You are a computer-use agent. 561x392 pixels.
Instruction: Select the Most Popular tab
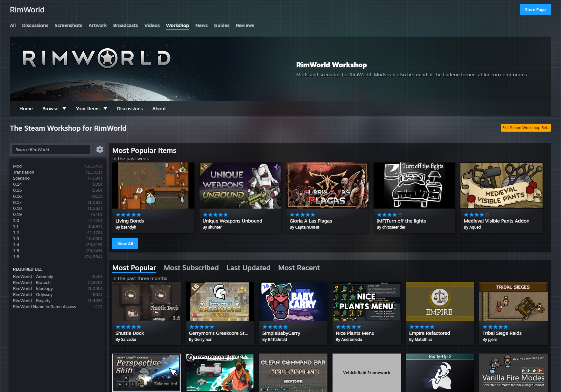[x=134, y=268]
